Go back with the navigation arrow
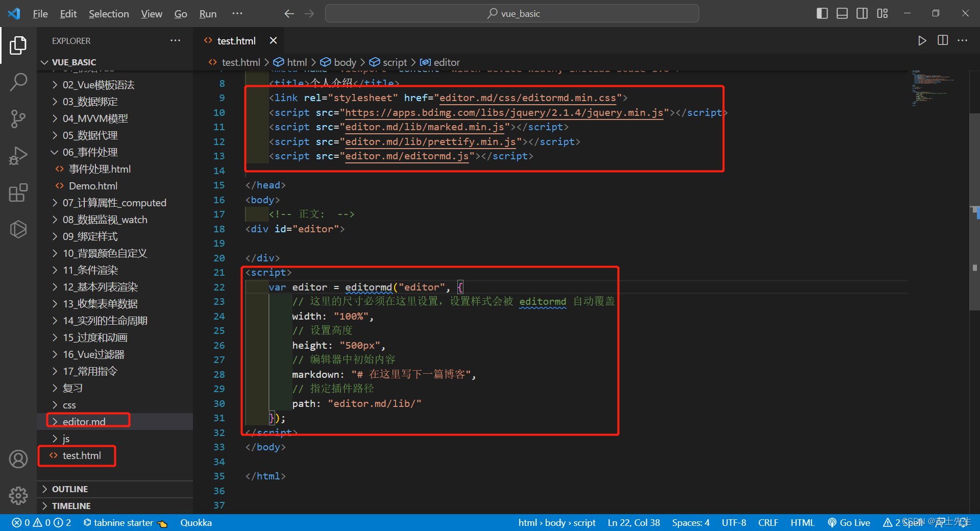Viewport: 980px width, 531px height. (x=289, y=14)
